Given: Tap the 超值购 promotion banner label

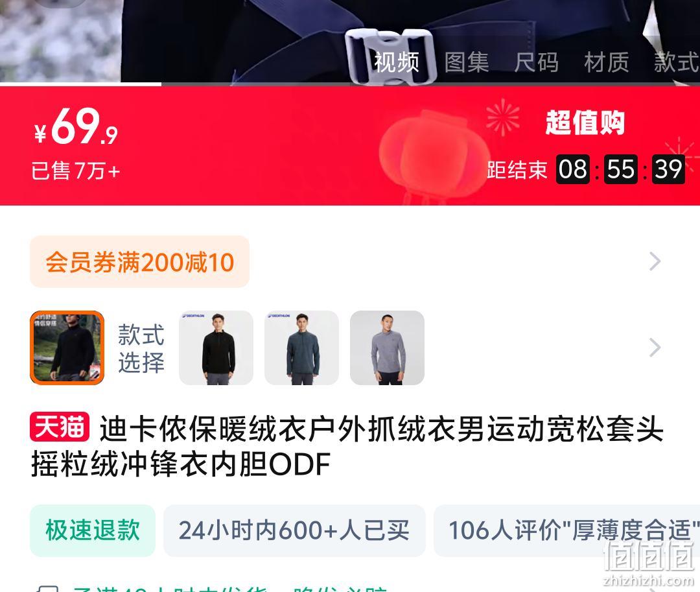Looking at the screenshot, I should pos(585,123).
